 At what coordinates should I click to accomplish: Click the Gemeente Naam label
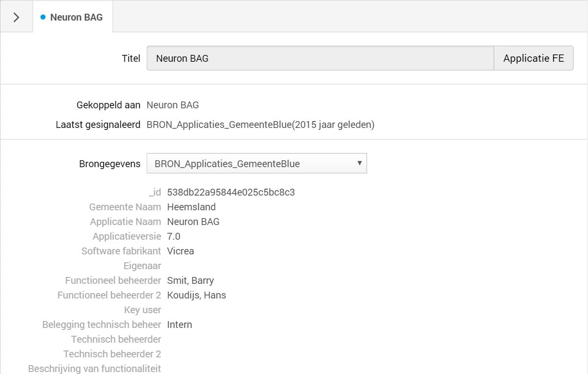[125, 207]
